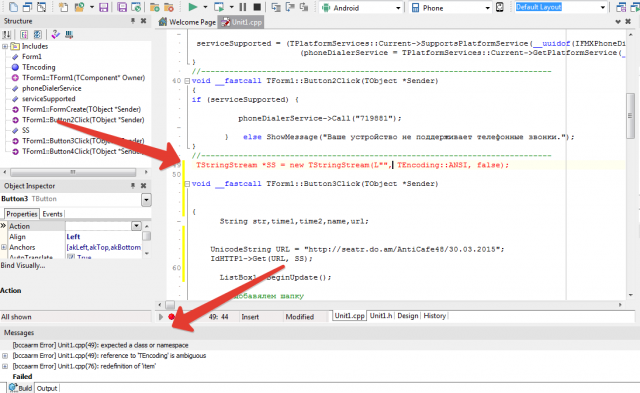Click the purple Save disk icon
Viewport: 640px width, 393px height.
(104, 7)
